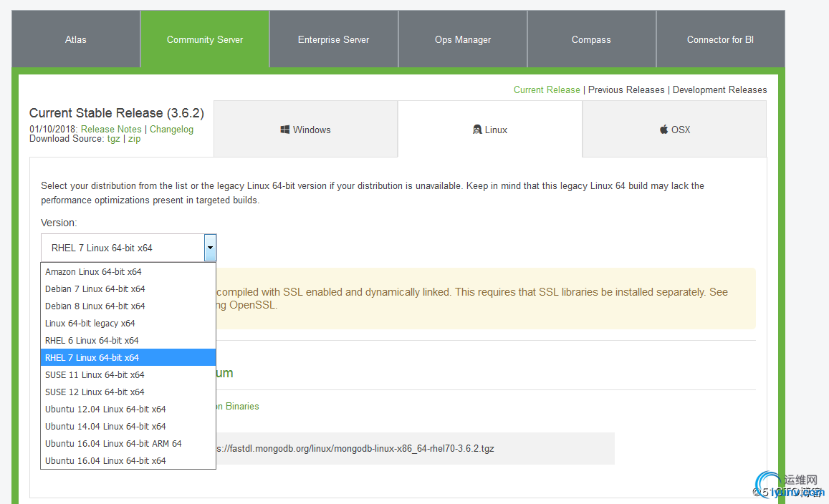The width and height of the screenshot is (829, 504).
Task: Select the Community Server tab
Action: (x=205, y=39)
